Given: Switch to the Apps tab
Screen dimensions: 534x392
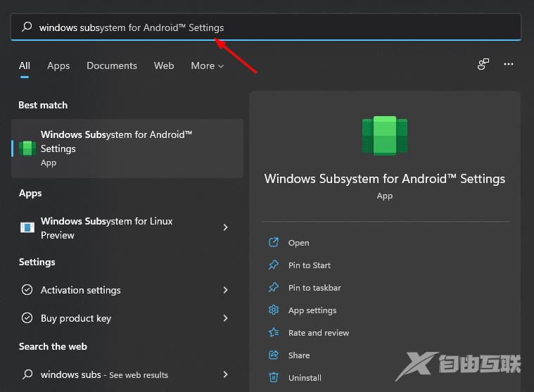Looking at the screenshot, I should (58, 65).
